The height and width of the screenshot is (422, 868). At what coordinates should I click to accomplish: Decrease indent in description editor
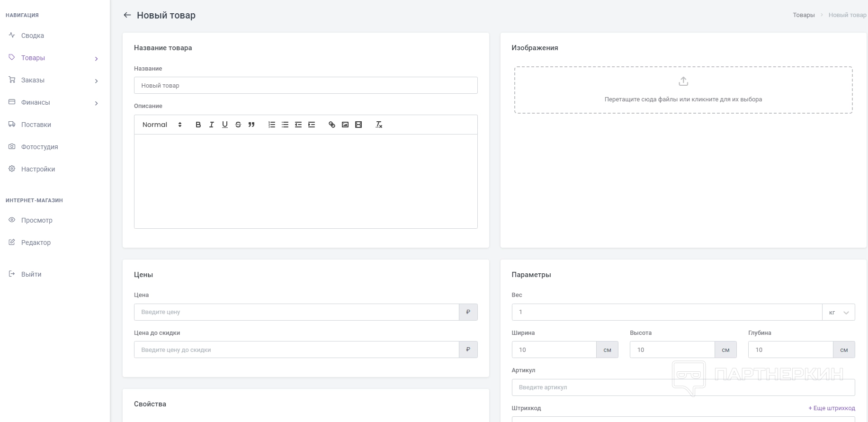(298, 125)
